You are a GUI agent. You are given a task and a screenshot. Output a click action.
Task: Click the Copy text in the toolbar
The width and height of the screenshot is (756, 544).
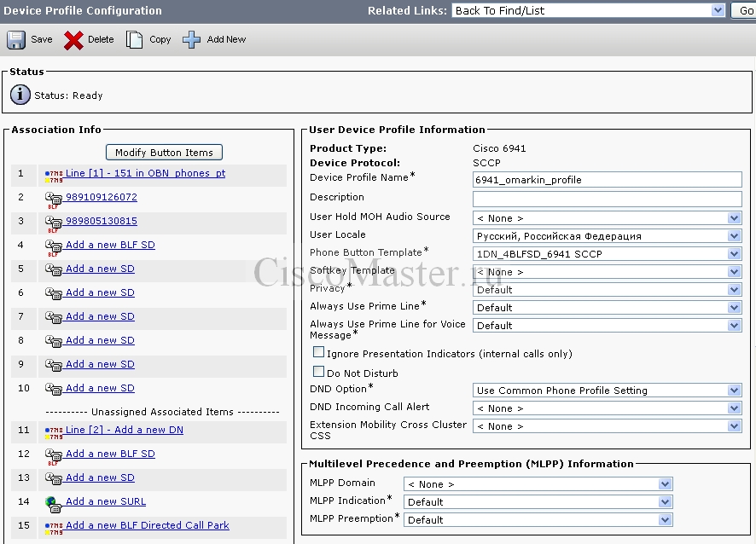click(x=160, y=39)
